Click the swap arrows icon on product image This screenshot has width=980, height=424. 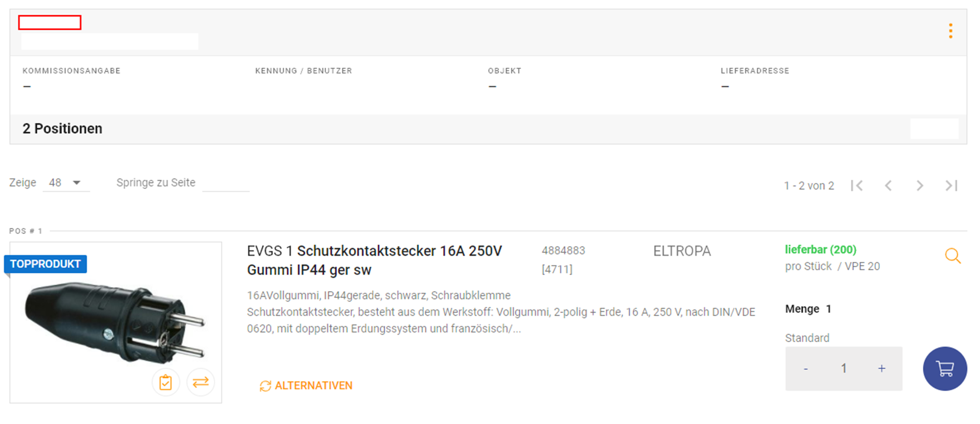pyautogui.click(x=201, y=382)
